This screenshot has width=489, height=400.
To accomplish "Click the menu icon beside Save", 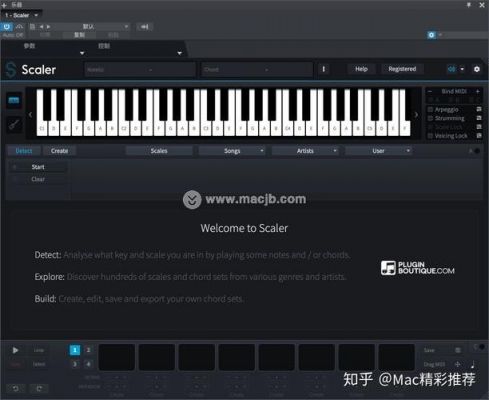I will click(x=458, y=350).
